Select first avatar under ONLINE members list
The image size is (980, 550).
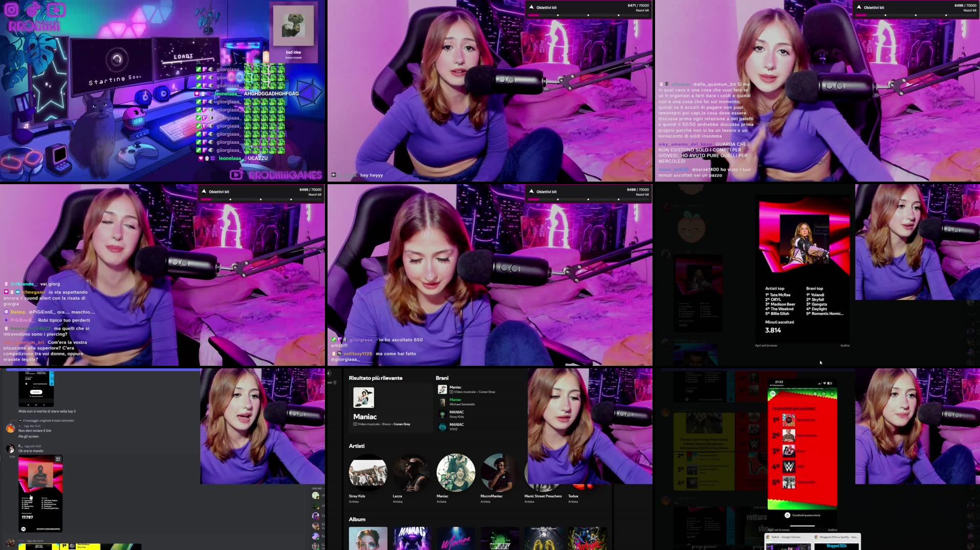316,495
